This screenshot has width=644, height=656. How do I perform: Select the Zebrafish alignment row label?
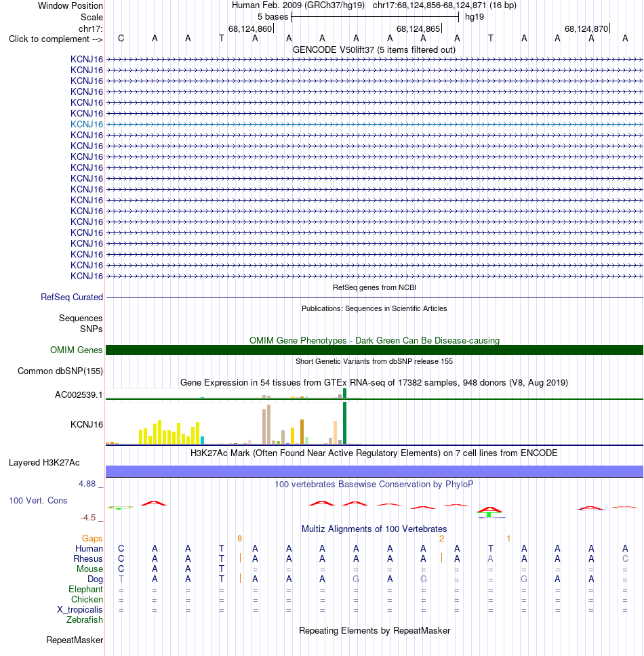pos(85,619)
